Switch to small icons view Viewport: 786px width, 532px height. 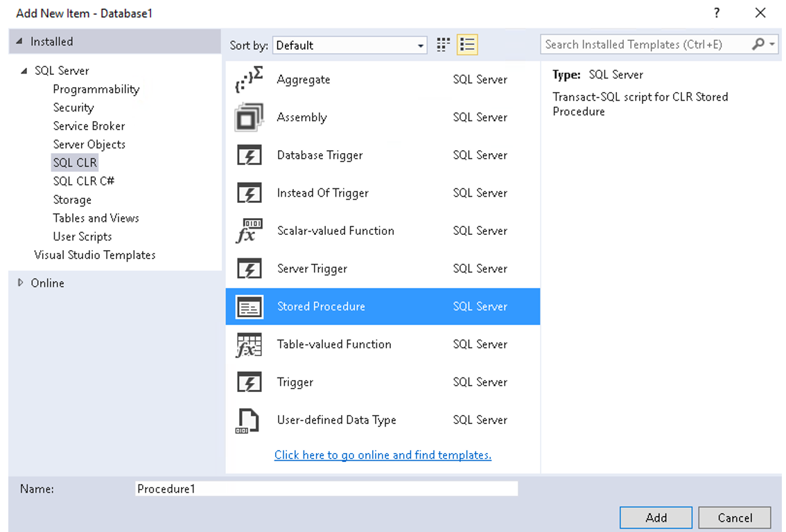click(443, 44)
